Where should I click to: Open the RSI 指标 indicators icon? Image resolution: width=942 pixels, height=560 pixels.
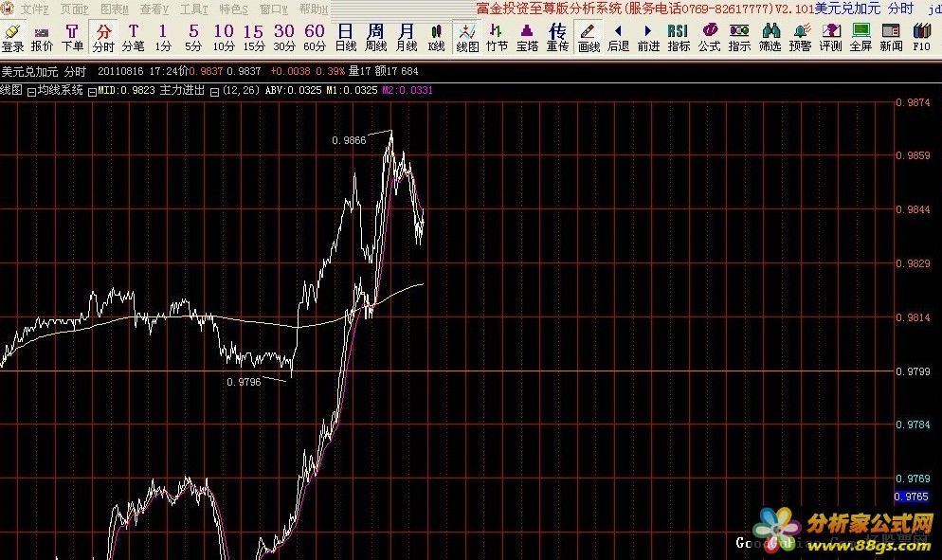pyautogui.click(x=679, y=37)
